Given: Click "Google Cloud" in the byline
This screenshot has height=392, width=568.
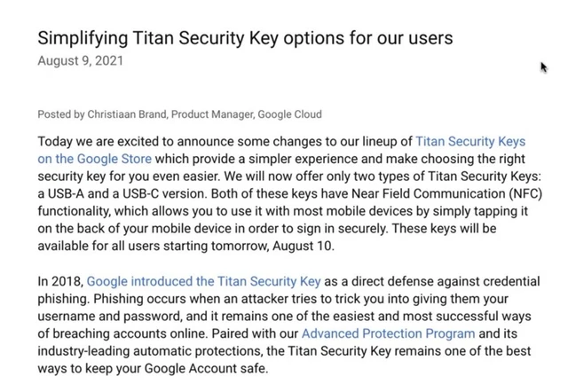Looking at the screenshot, I should coord(291,114).
